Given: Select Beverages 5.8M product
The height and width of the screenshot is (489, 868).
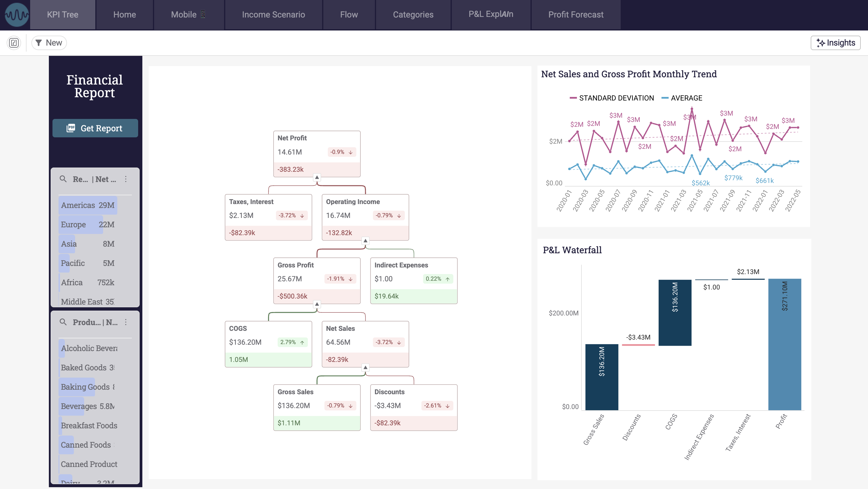Looking at the screenshot, I should click(x=88, y=406).
